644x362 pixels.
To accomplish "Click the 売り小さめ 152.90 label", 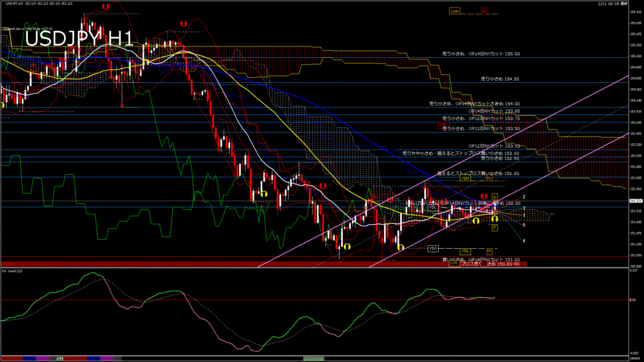I will point(500,158).
